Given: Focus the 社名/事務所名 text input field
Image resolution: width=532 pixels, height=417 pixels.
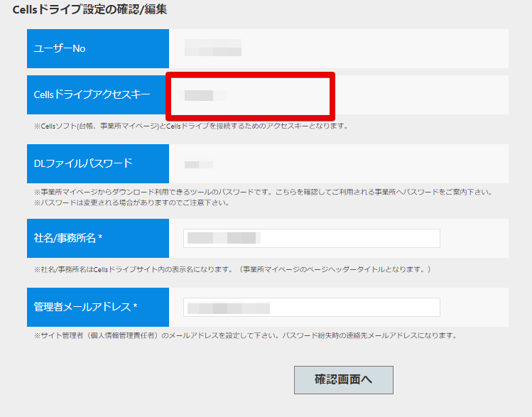Looking at the screenshot, I should [312, 238].
